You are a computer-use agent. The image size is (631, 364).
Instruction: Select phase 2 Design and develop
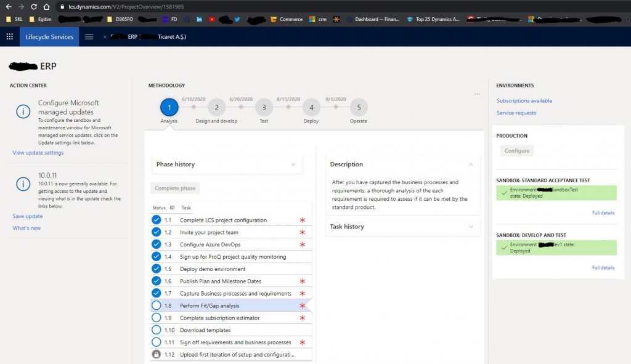click(216, 107)
